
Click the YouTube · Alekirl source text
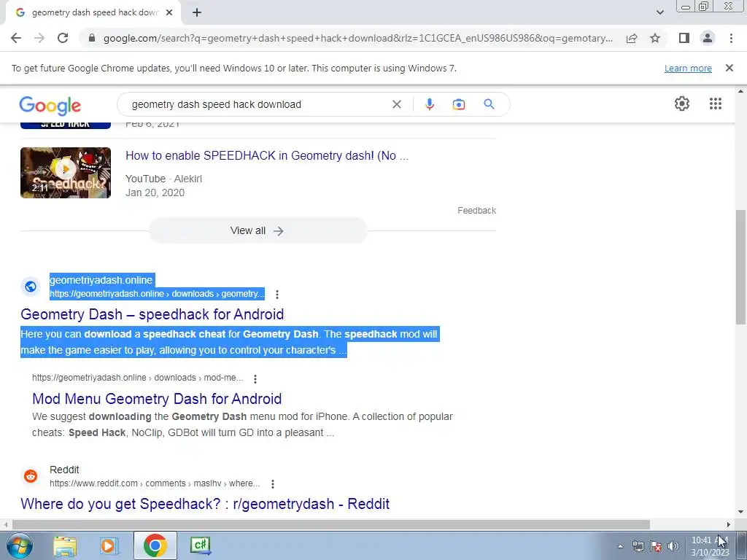coord(163,179)
